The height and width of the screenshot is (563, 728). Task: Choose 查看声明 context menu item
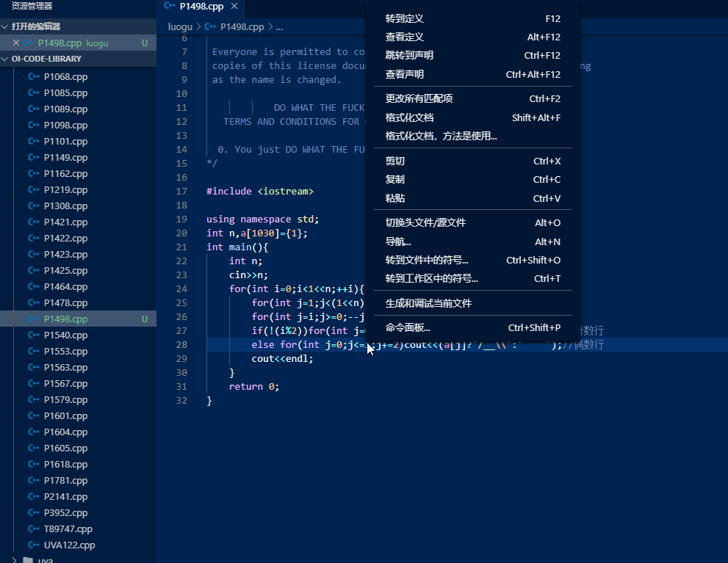[472, 74]
